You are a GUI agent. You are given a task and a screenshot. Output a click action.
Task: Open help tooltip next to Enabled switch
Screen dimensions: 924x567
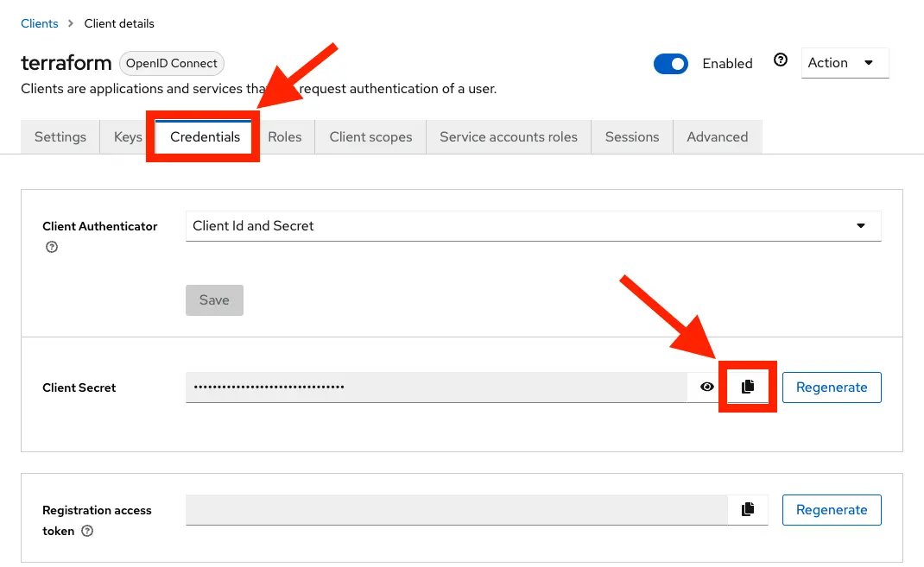pos(781,60)
